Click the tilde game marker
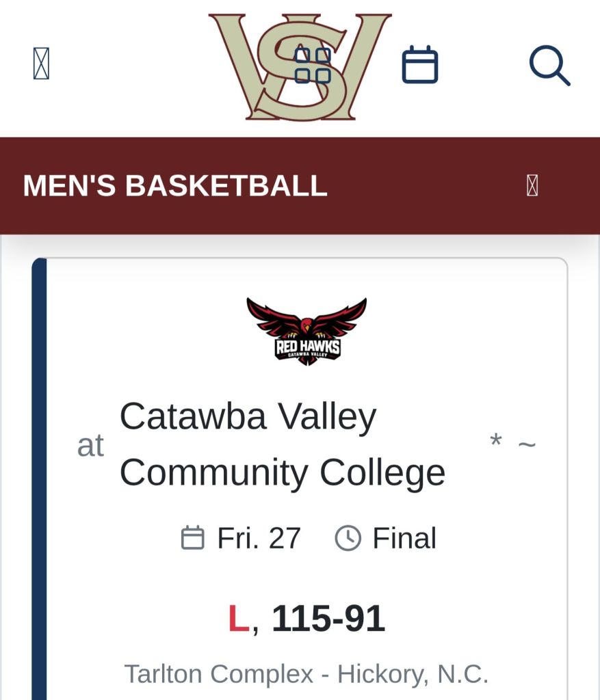Screen dimensions: 600x700 (x=527, y=445)
